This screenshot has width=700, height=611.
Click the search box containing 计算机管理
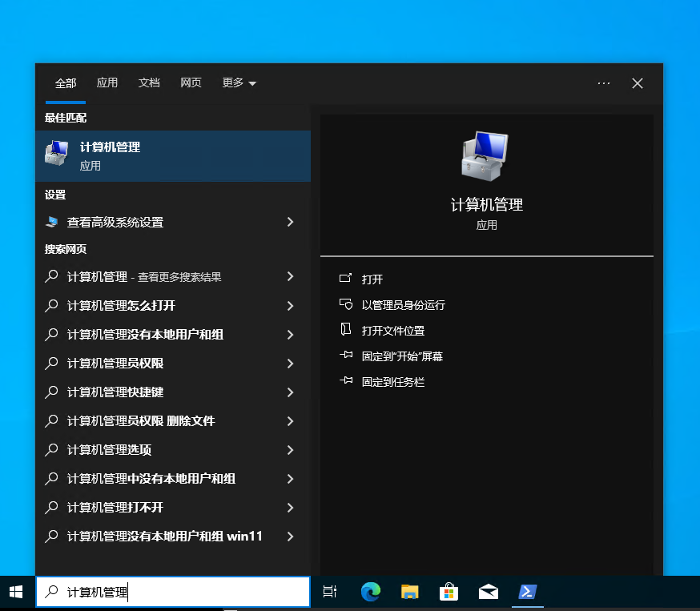[x=172, y=593]
